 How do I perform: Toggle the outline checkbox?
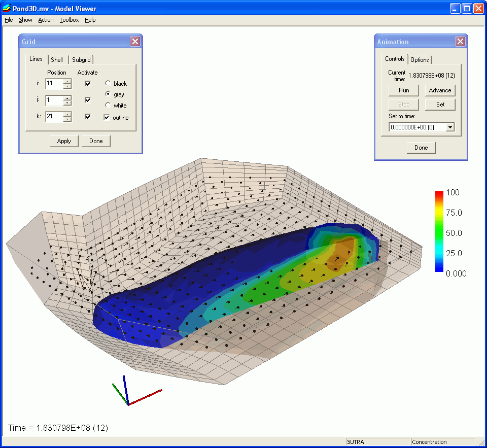(107, 117)
